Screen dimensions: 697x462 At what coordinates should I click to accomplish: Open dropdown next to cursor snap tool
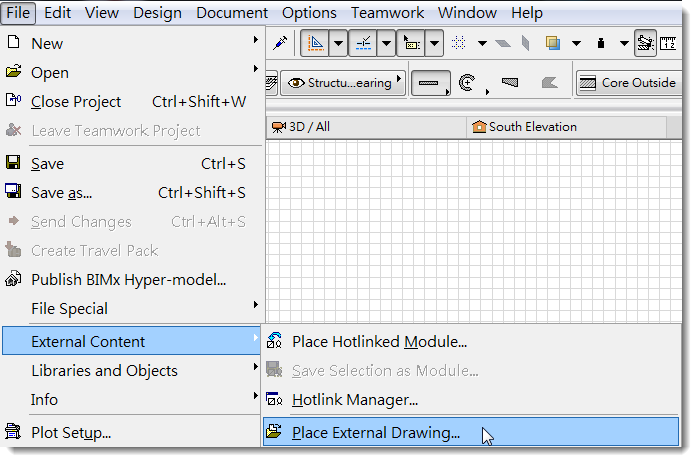434,43
